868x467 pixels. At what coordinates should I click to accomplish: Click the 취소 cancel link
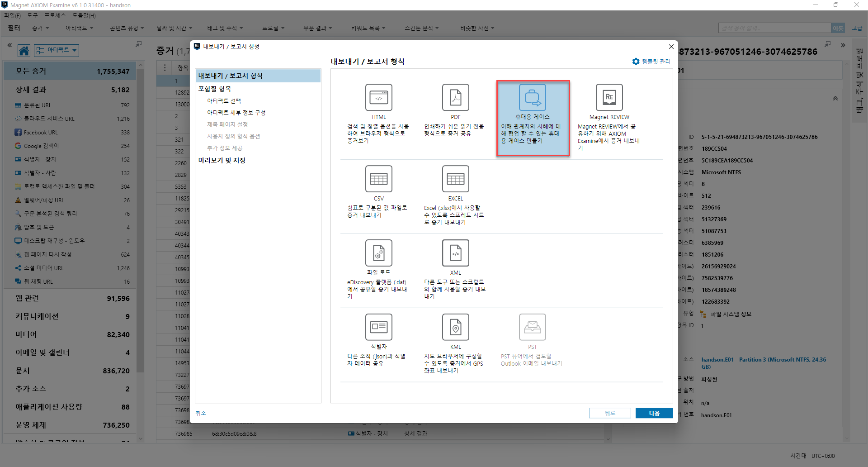coord(201,413)
